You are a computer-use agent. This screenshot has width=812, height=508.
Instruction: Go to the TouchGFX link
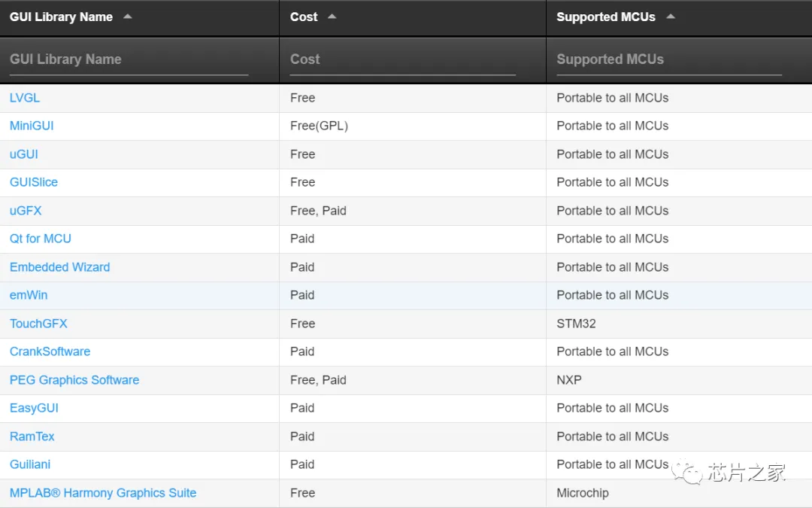38,324
